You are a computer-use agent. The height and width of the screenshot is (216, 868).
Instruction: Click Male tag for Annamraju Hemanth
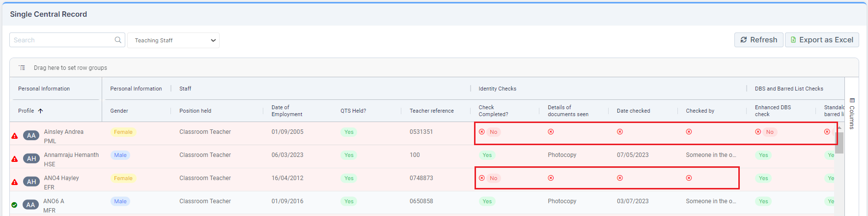tap(120, 155)
